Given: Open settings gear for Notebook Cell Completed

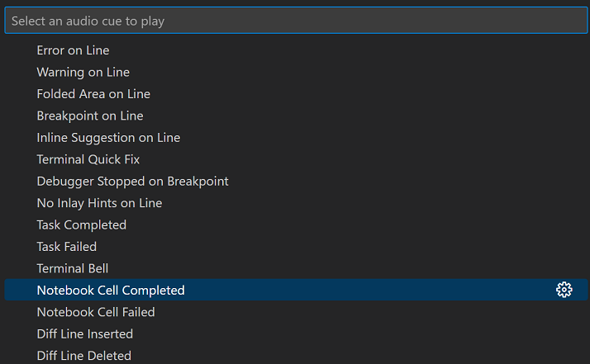Looking at the screenshot, I should pos(564,290).
